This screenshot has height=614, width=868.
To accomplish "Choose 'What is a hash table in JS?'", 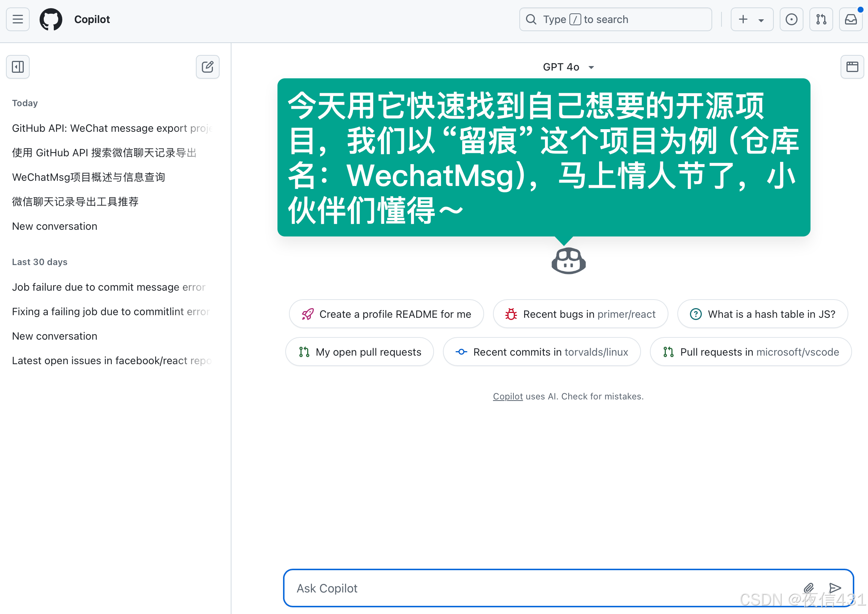I will coord(762,314).
